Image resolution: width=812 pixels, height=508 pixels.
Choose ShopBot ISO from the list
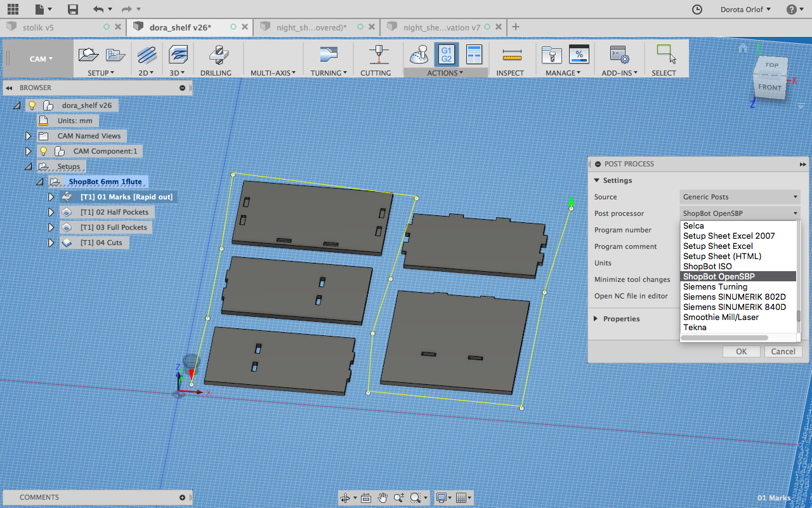[707, 266]
